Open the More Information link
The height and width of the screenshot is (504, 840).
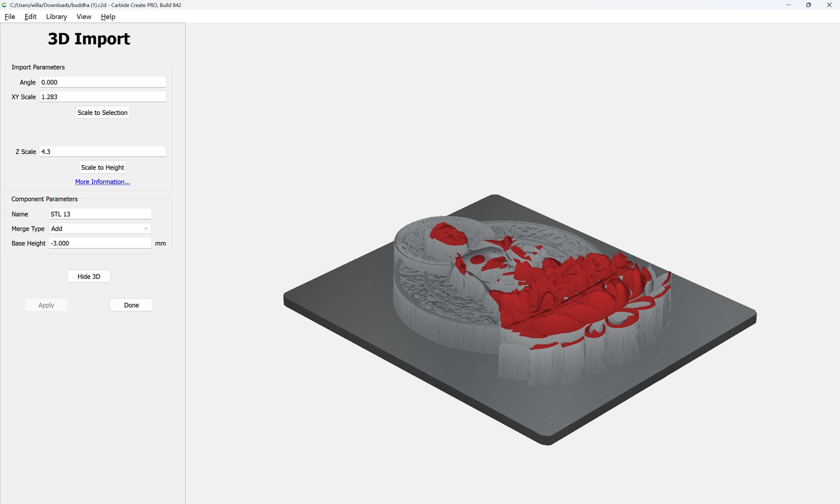point(102,182)
